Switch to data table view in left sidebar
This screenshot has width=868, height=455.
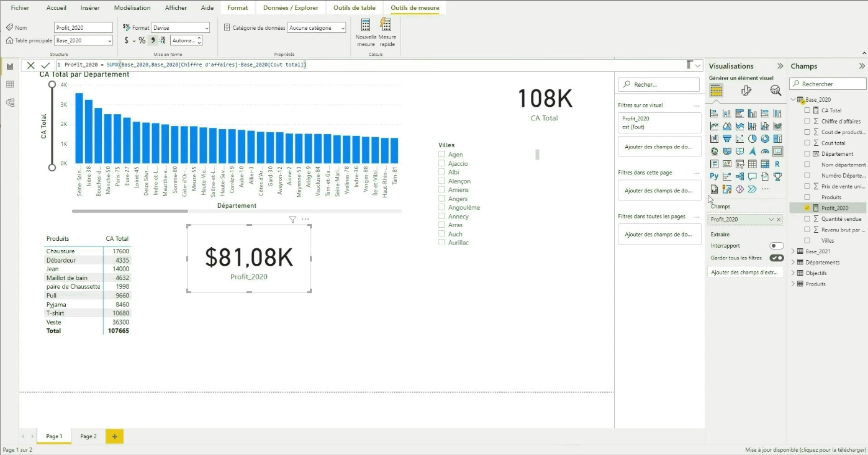[x=10, y=84]
